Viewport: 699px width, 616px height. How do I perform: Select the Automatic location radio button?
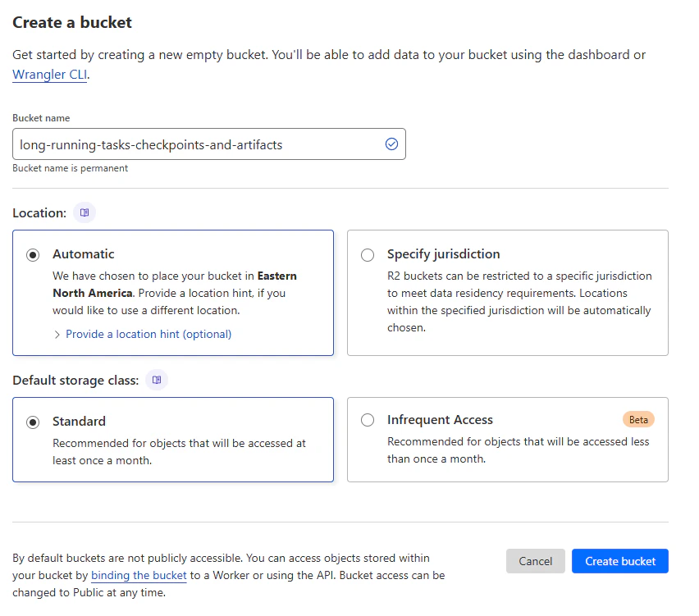pos(33,255)
